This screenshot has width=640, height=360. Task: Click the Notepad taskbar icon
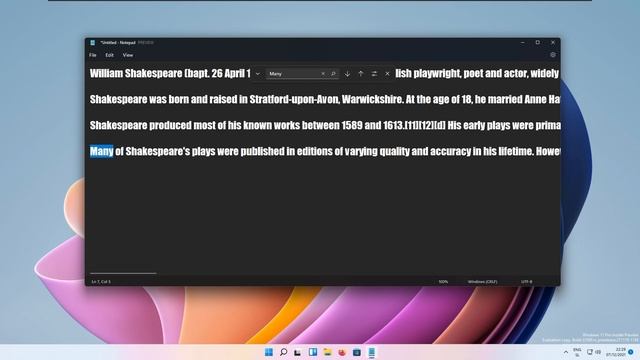[371, 352]
